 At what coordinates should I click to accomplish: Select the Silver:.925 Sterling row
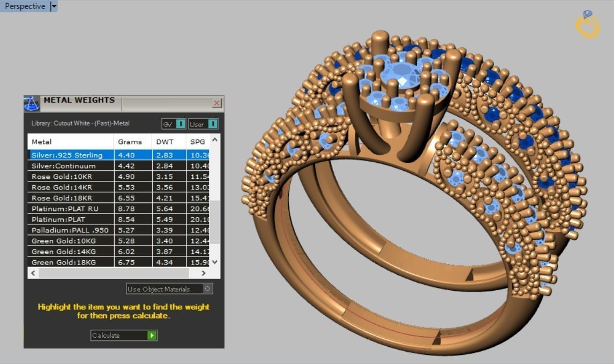[x=118, y=155]
